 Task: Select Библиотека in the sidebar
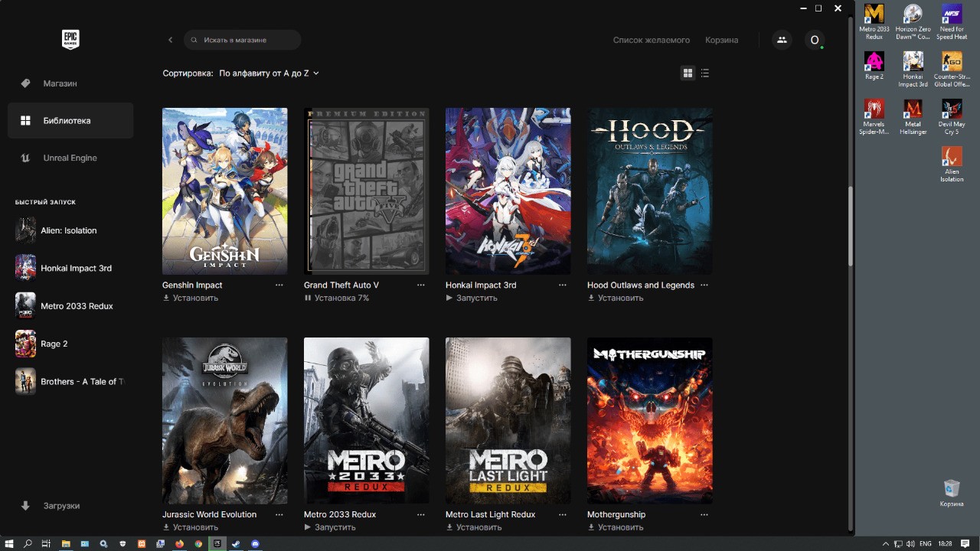(70, 121)
